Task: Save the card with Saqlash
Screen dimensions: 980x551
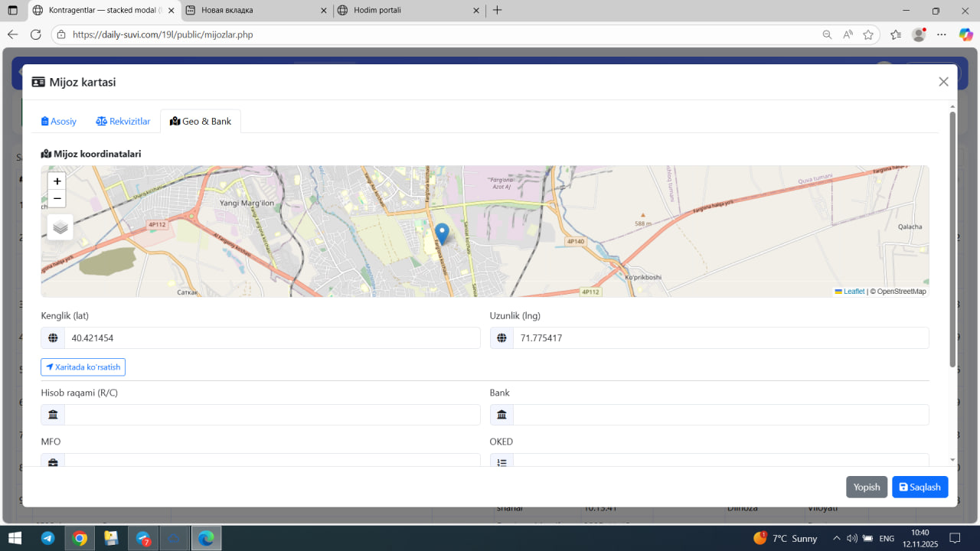Action: [x=920, y=487]
